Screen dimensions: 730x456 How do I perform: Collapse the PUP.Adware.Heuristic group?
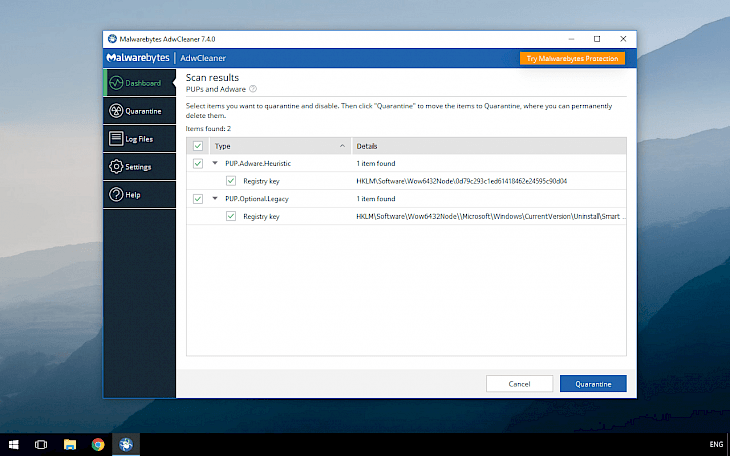[215, 163]
